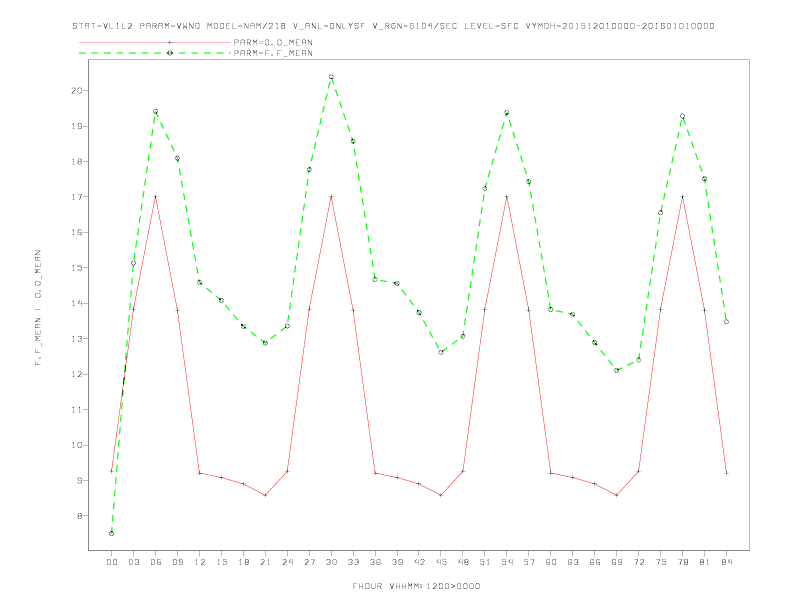Click x-axis tick label 24
Image resolution: width=792 pixels, height=612 pixels.
[287, 562]
